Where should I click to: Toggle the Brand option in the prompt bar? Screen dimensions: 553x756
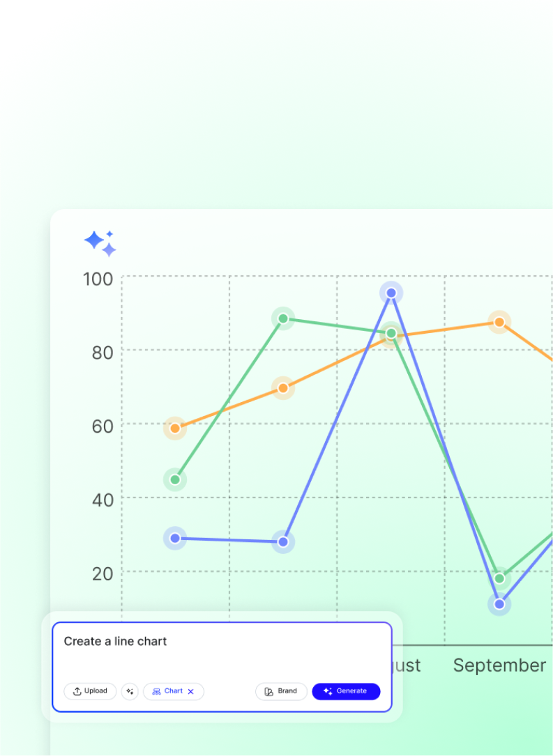point(282,691)
